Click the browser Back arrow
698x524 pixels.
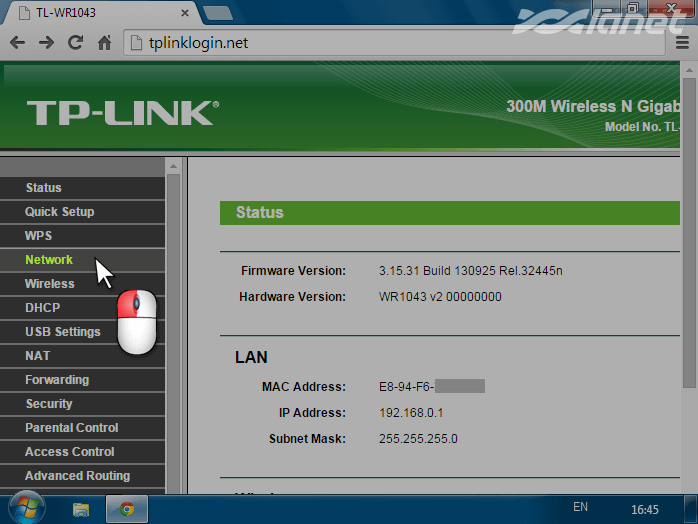[17, 43]
